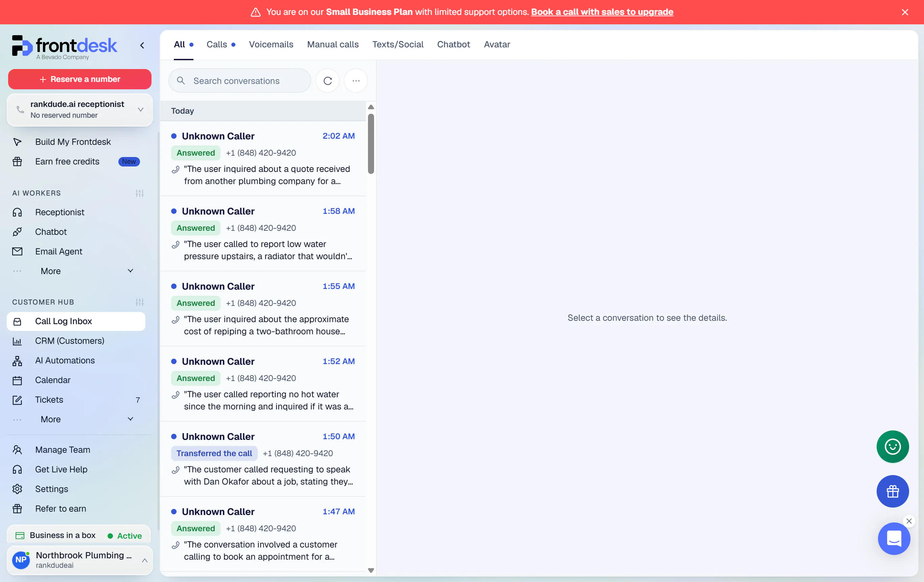The image size is (924, 582).
Task: Click Book a call with sales link
Action: [x=602, y=12]
